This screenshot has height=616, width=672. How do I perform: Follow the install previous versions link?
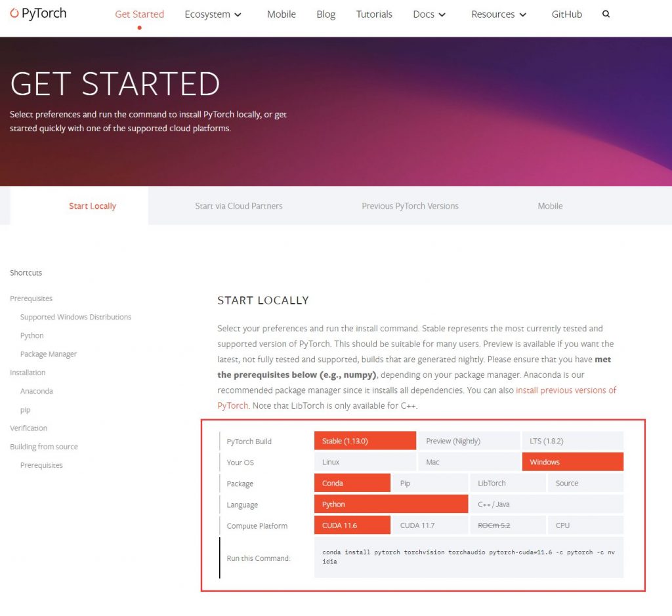point(566,390)
